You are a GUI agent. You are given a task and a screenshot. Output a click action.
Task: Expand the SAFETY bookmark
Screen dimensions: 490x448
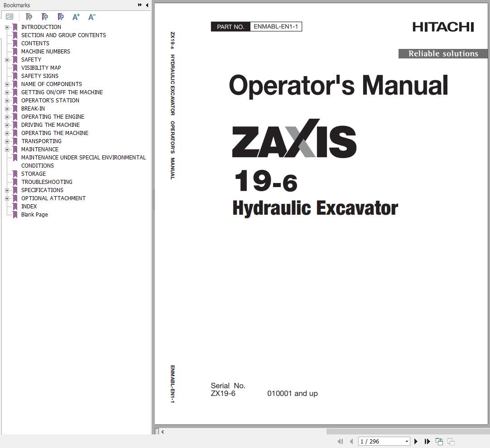pos(7,60)
